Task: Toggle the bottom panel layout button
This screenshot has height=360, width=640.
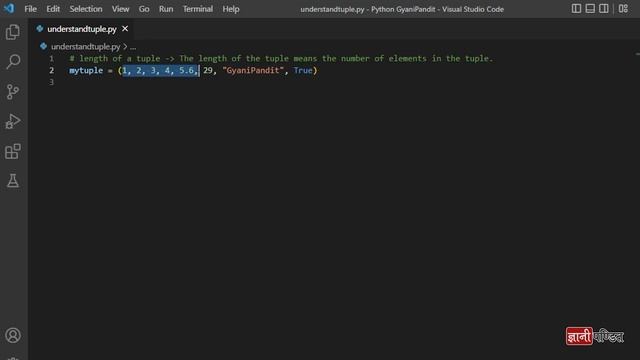Action: tap(590, 9)
